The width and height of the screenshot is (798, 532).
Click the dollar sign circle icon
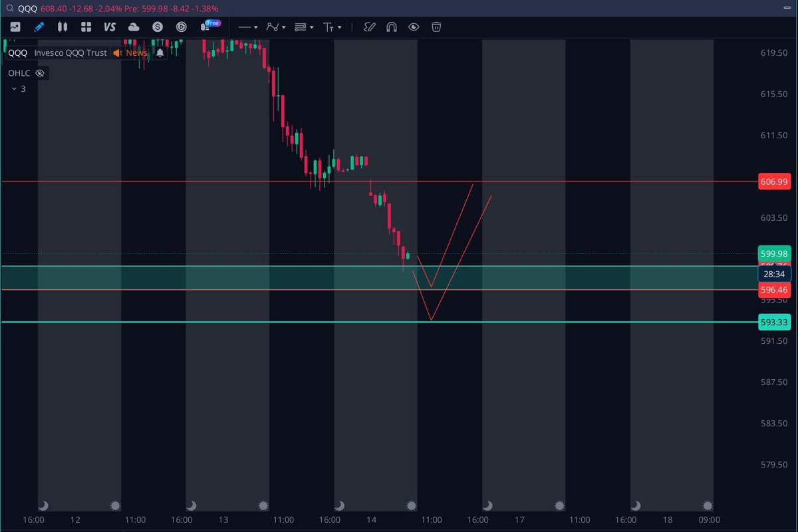point(158,27)
